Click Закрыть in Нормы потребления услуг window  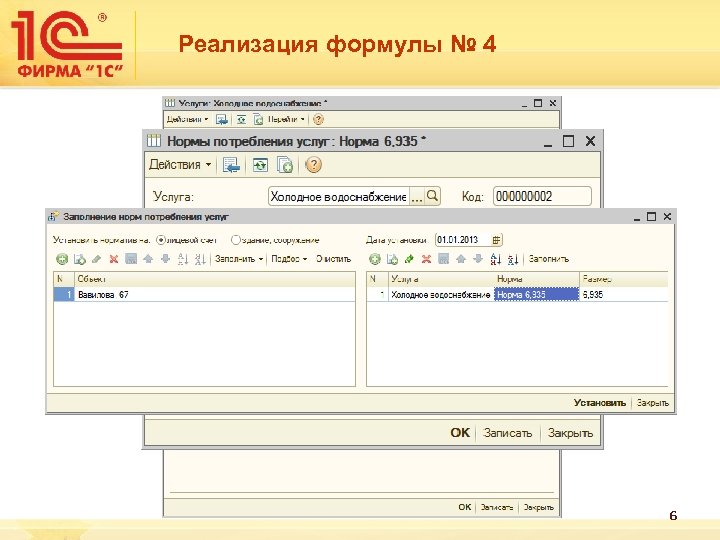[570, 433]
